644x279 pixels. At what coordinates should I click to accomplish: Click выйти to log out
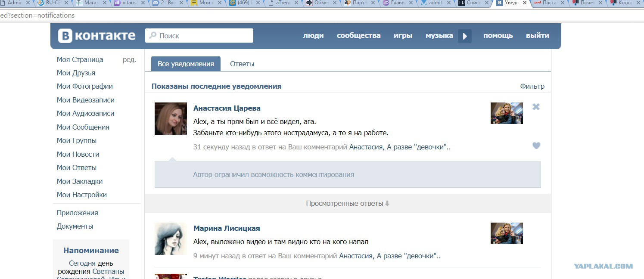coord(537,36)
